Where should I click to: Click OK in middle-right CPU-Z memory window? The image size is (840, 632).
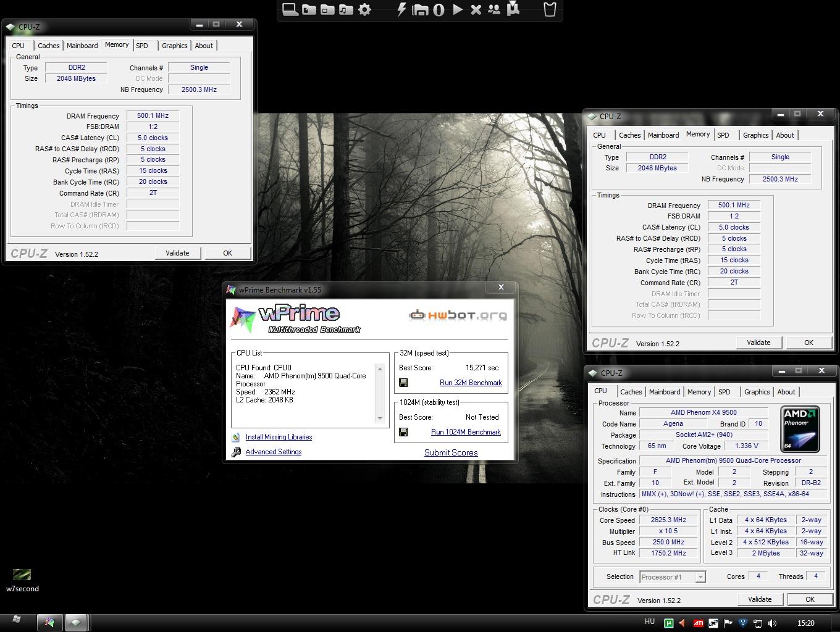pos(808,343)
